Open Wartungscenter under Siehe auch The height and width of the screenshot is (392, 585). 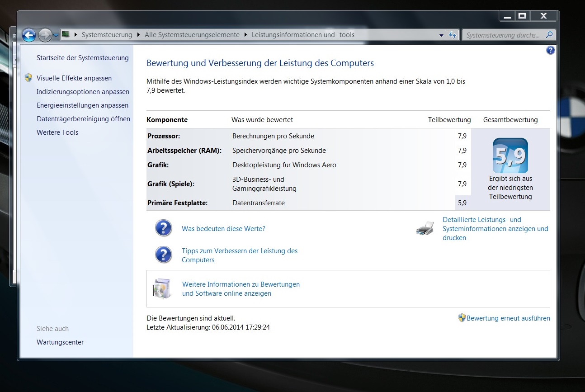(60, 342)
